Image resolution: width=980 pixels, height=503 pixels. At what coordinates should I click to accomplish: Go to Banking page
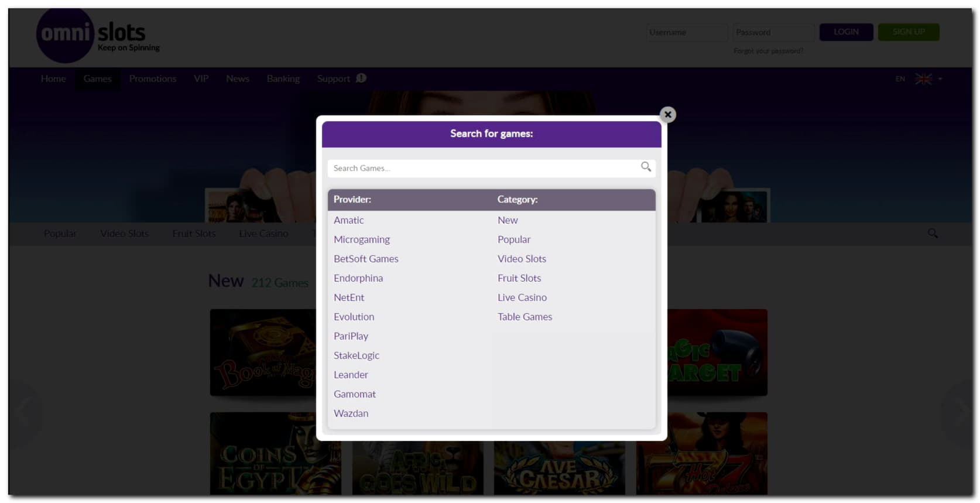click(x=283, y=78)
